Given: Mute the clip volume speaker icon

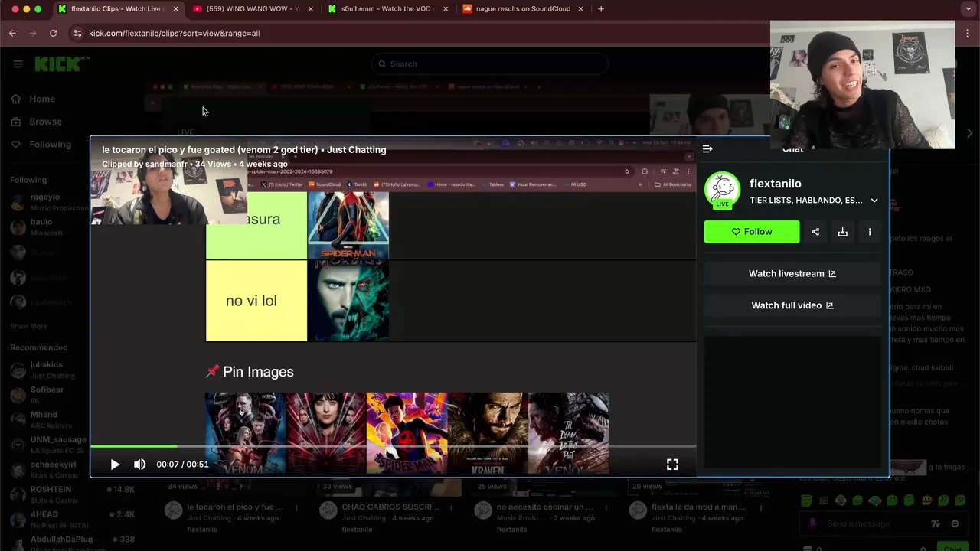Looking at the screenshot, I should pos(139,465).
